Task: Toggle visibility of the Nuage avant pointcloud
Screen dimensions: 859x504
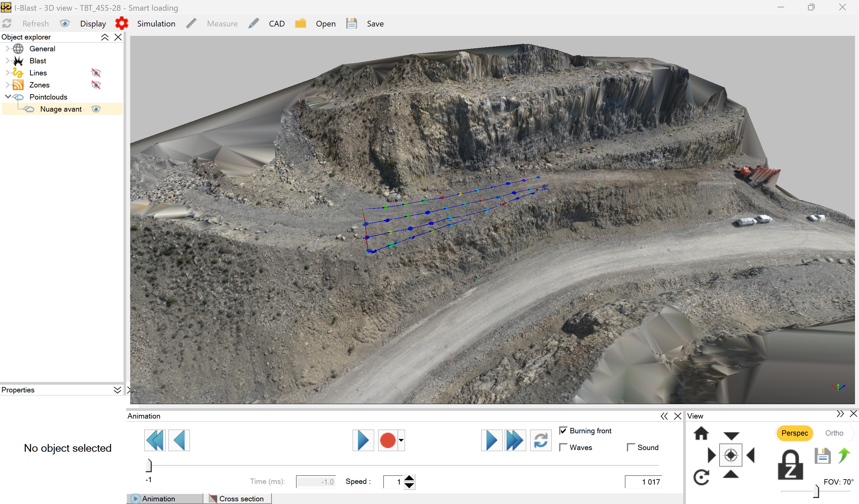Action: point(96,109)
